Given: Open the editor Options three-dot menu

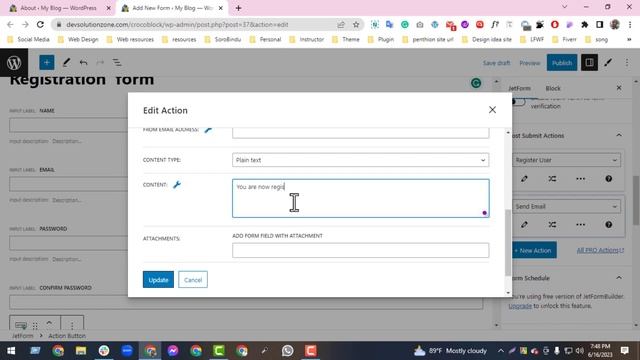Looking at the screenshot, I should point(627,62).
